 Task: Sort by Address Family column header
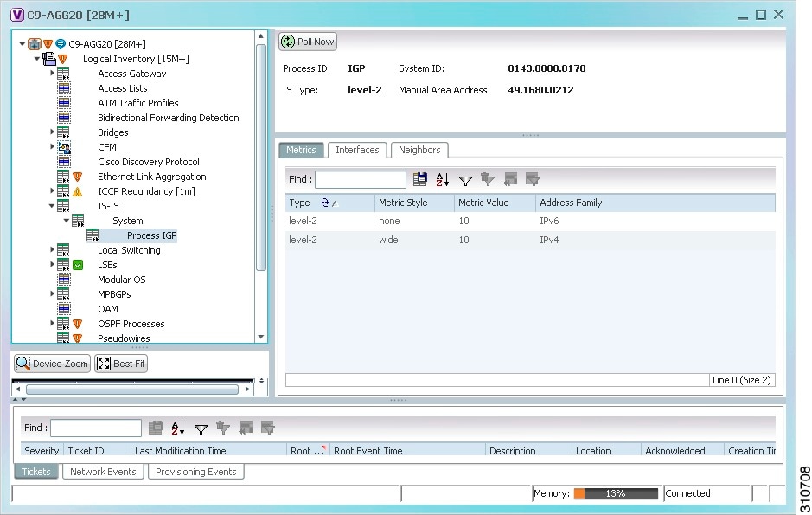(655, 203)
